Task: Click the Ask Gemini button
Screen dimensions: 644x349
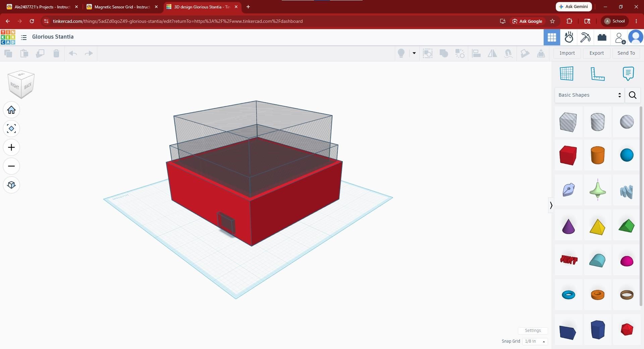Action: click(x=574, y=7)
